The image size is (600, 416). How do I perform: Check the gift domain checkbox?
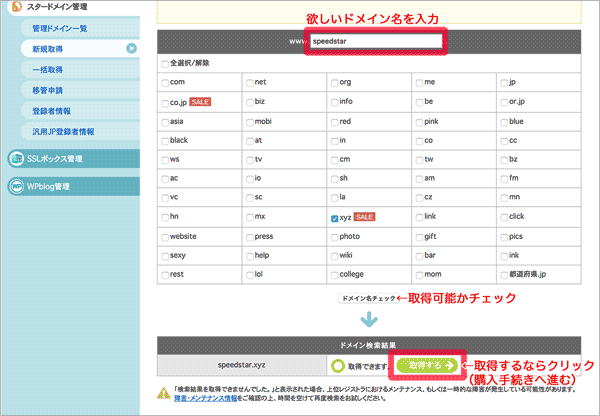pyautogui.click(x=419, y=237)
